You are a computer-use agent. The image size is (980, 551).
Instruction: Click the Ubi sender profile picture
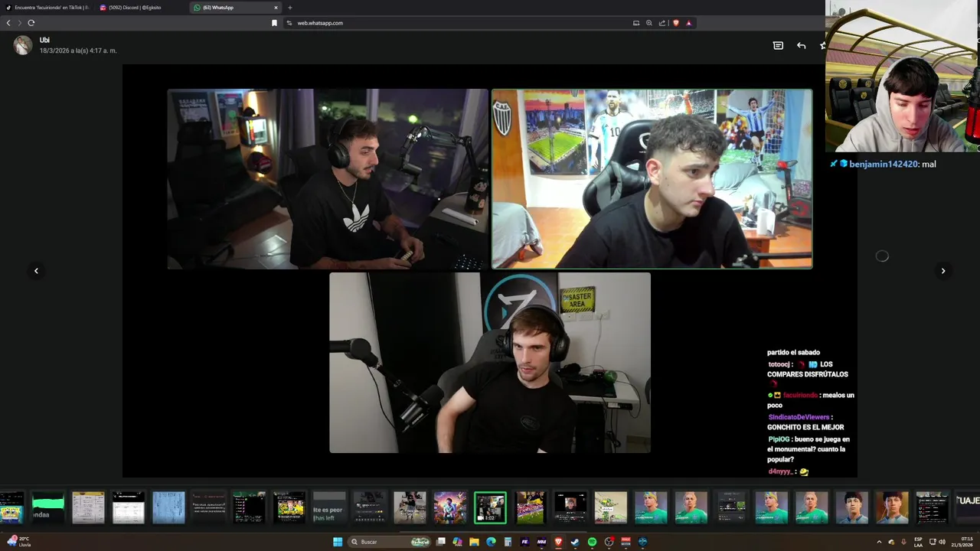click(23, 45)
